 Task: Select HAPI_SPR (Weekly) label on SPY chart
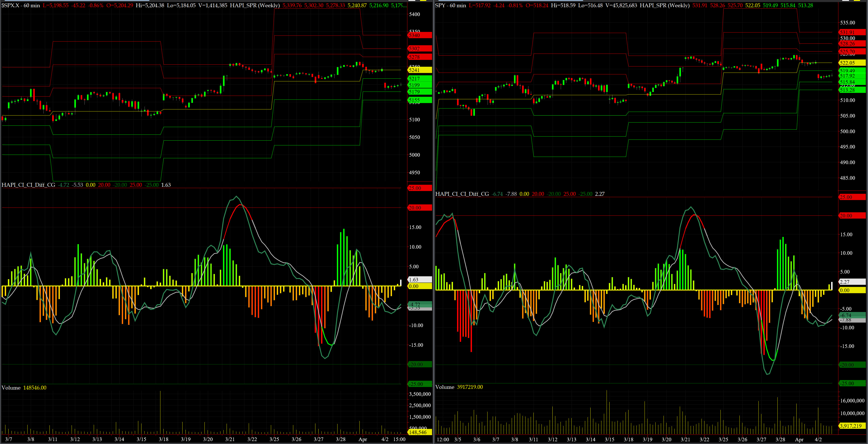pos(664,5)
